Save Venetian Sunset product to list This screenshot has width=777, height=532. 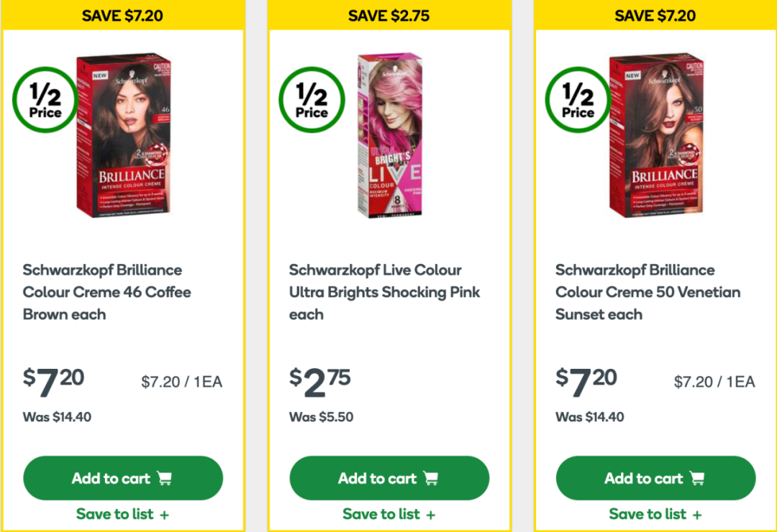point(655,514)
